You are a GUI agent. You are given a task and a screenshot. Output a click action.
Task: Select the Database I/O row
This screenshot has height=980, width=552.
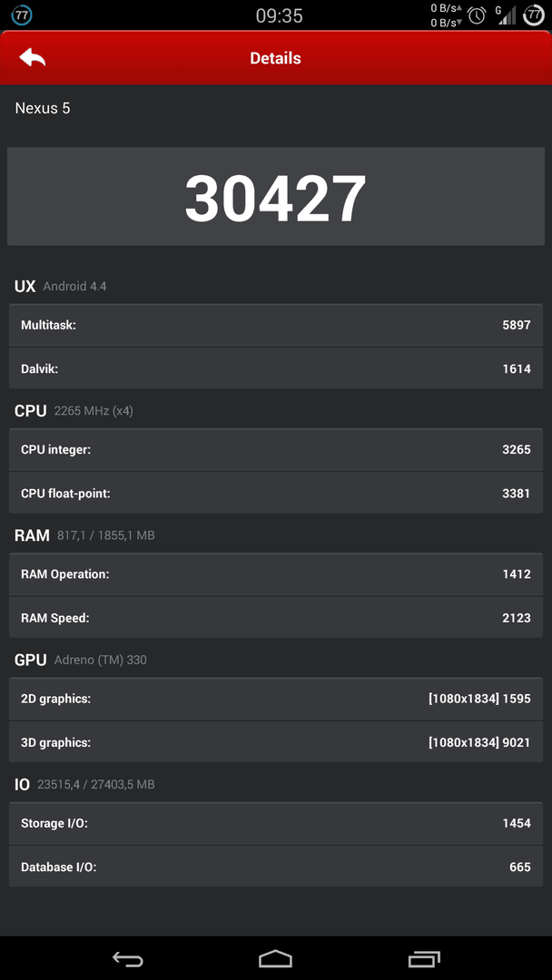(276, 867)
